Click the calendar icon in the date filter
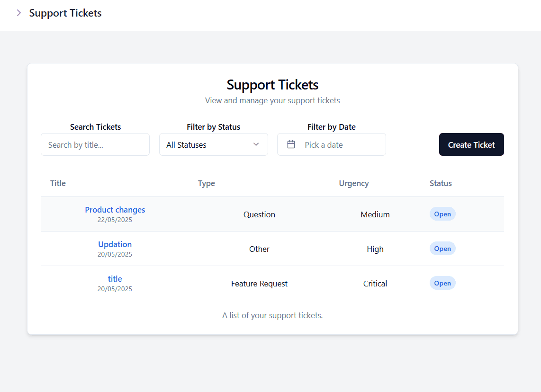This screenshot has width=541, height=392. [291, 144]
